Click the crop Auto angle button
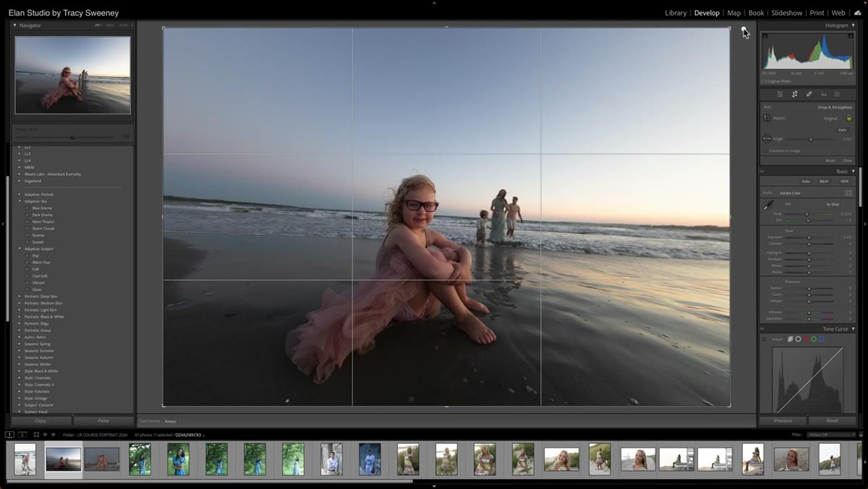 click(x=842, y=130)
